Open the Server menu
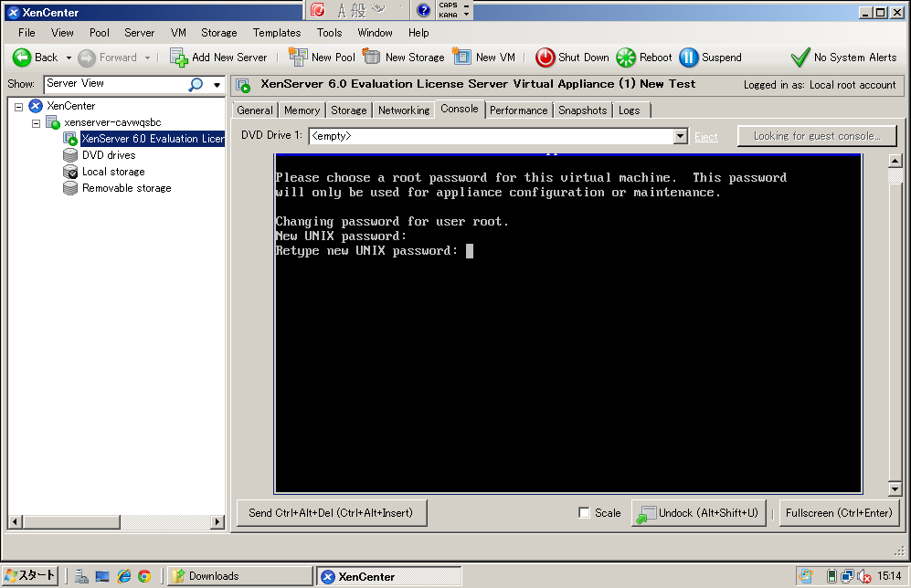The height and width of the screenshot is (588, 911). point(140,33)
